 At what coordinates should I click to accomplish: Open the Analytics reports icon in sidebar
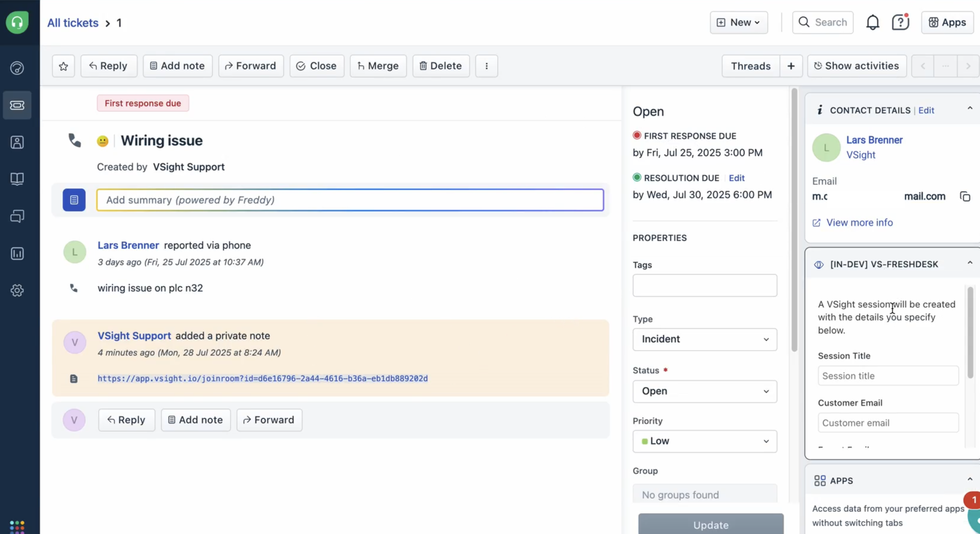tap(17, 253)
